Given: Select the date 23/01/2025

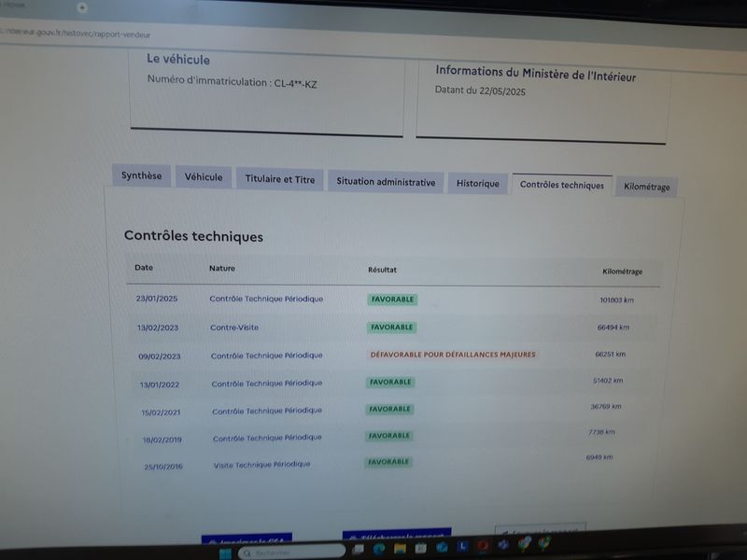Looking at the screenshot, I should [x=157, y=299].
